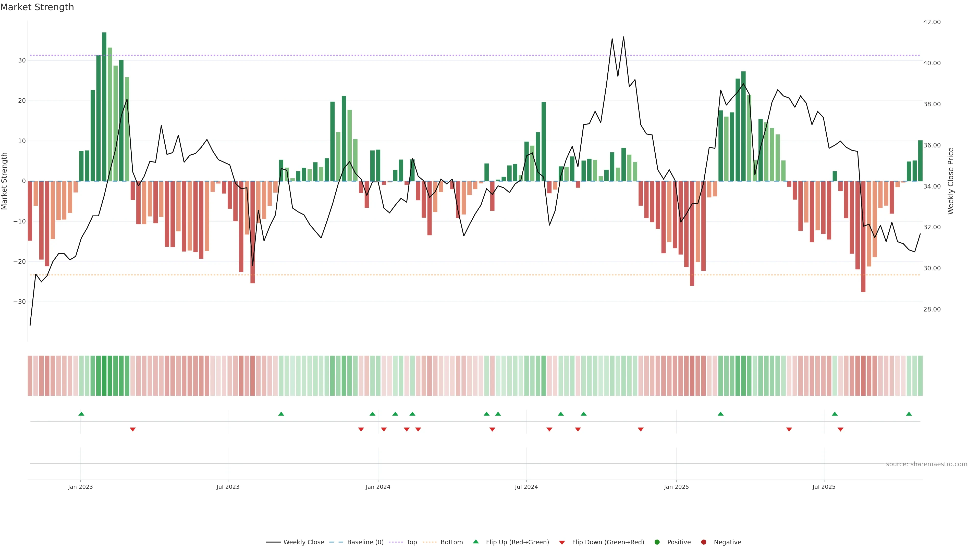This screenshot has width=980, height=551.
Task: Click the Negative red circle legend icon
Action: coord(703,542)
